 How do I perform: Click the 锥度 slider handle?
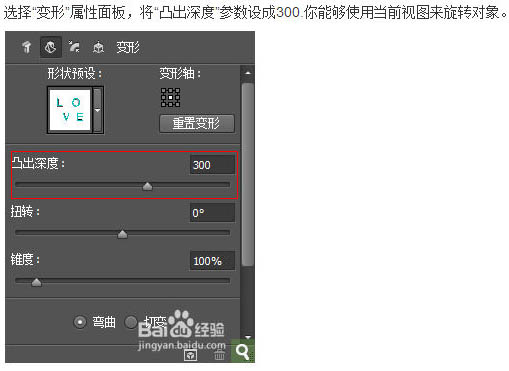coord(36,282)
